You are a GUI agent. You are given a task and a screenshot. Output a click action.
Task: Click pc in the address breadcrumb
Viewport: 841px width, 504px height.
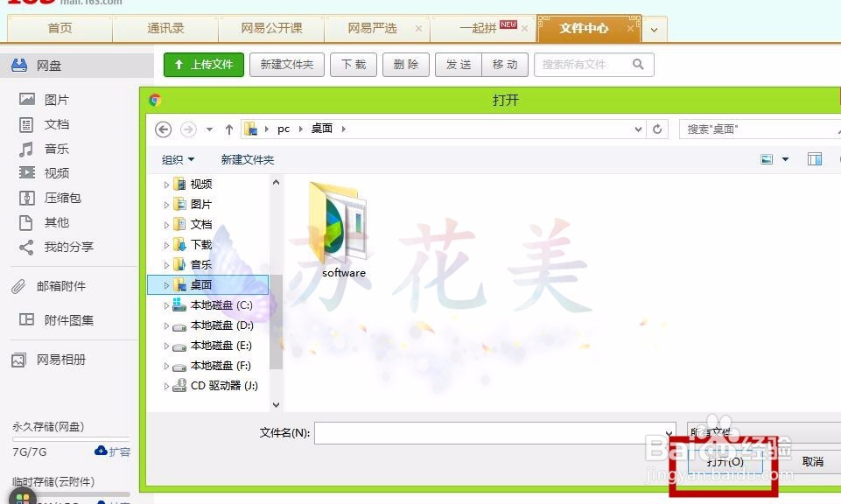pyautogui.click(x=284, y=129)
